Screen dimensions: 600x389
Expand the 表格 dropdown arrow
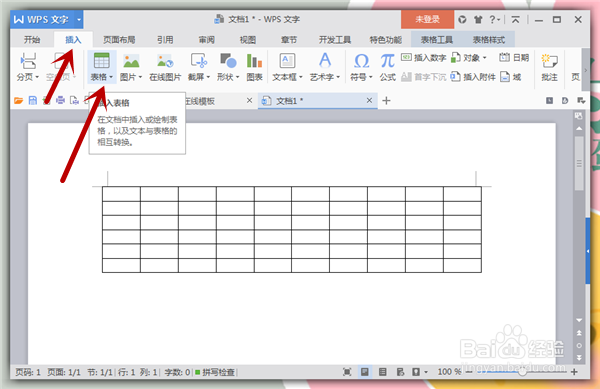[111, 78]
